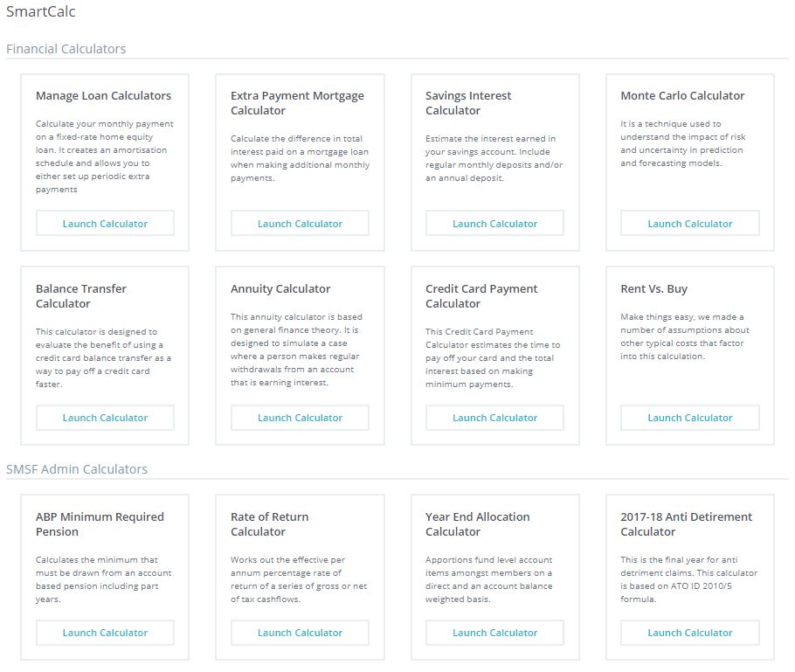Launch the 2017-18 Anti Detriment Calculator

(689, 633)
